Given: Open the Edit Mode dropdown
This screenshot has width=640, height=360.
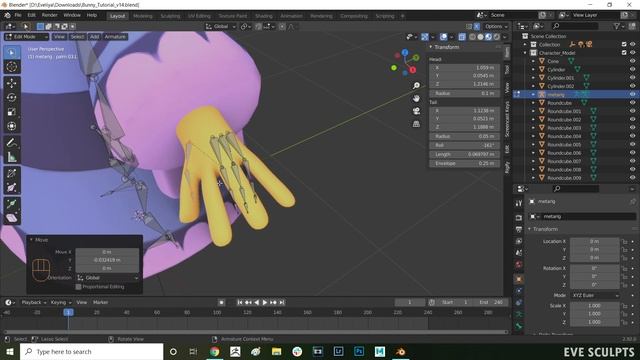Looking at the screenshot, I should click(27, 37).
